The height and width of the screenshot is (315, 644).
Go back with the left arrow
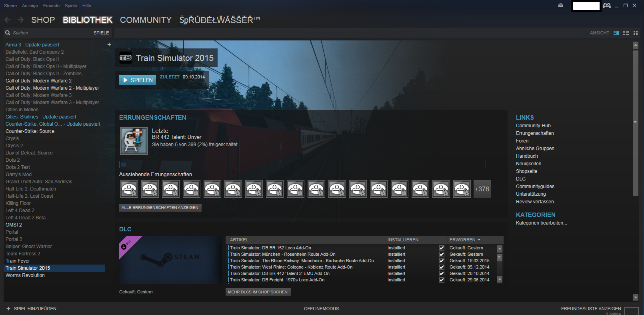[x=7, y=20]
